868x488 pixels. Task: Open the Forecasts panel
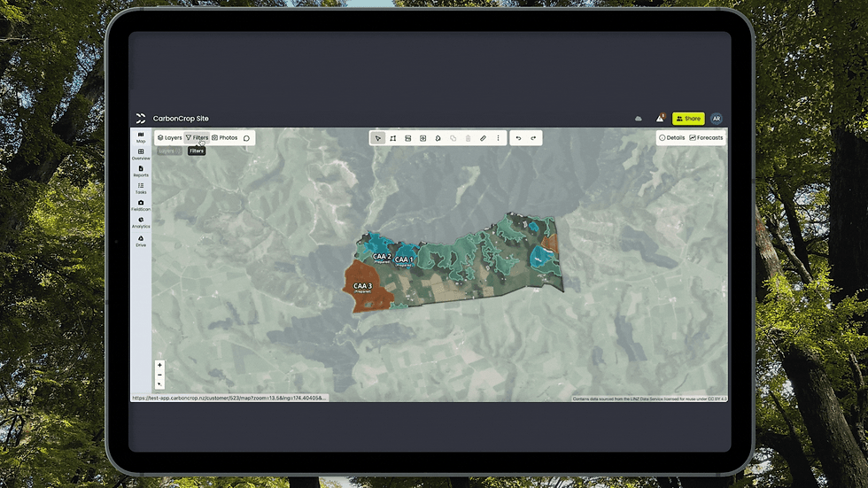(707, 138)
